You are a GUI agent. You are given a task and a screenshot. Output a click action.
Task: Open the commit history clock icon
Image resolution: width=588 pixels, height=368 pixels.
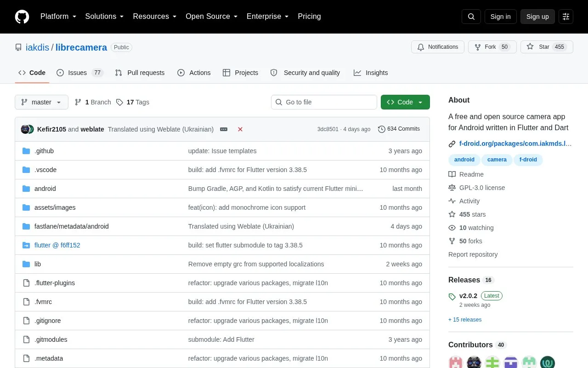[x=381, y=129]
